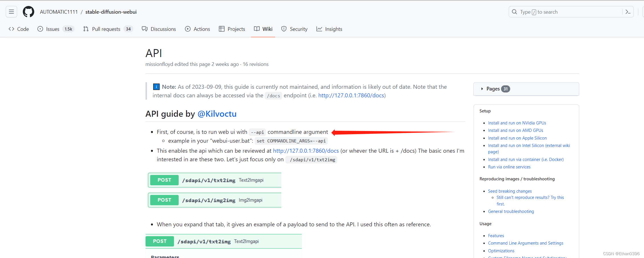Open the hamburger navigation menu
644x258 pixels.
pos(11,12)
